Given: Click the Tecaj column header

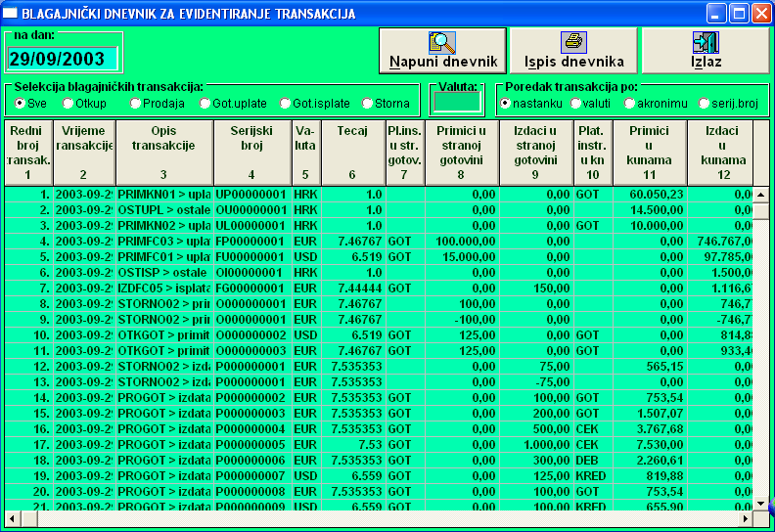Looking at the screenshot, I should click(x=352, y=152).
